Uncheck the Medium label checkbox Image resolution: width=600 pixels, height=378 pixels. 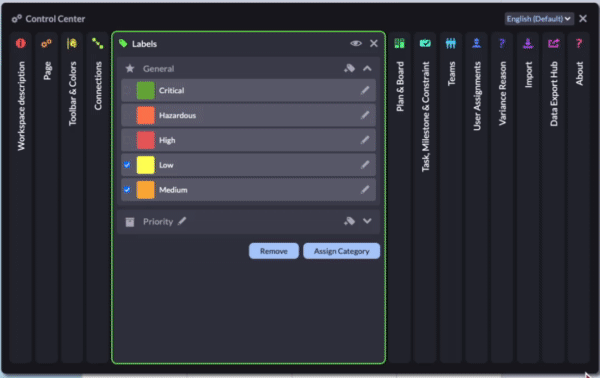click(127, 190)
